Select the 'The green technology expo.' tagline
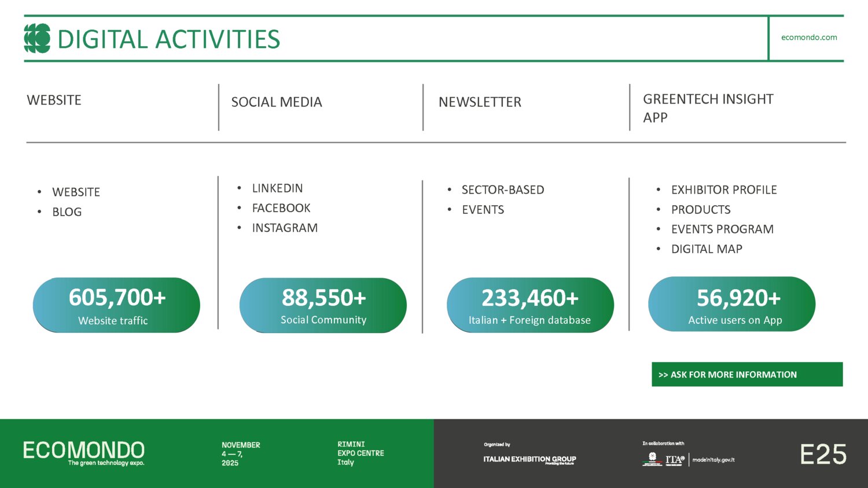Screen dimensions: 868x488 click(x=106, y=463)
